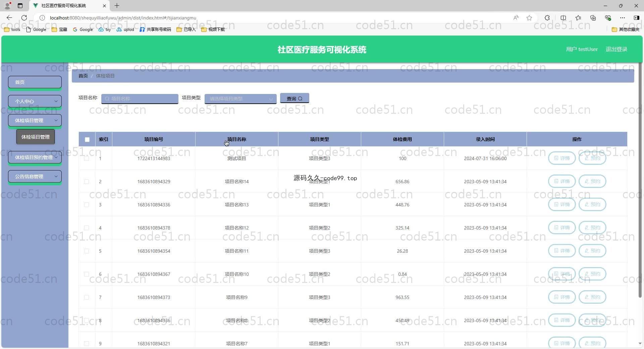Open the browser extensions puzzle icon
This screenshot has width=644, height=349.
pos(547,18)
